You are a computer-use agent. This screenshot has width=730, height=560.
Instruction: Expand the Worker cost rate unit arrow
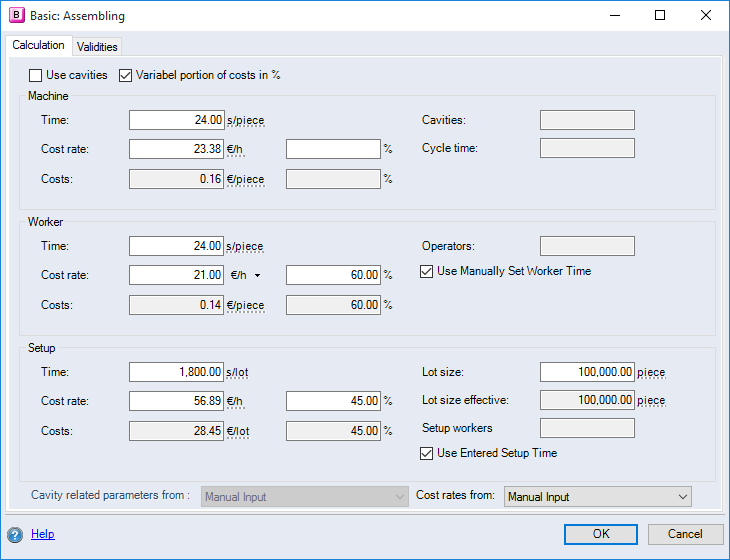[x=257, y=275]
